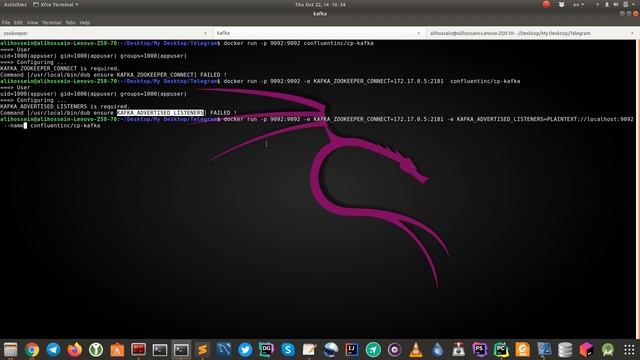Open the 'en' keyboard language dropdown

coord(578,4)
